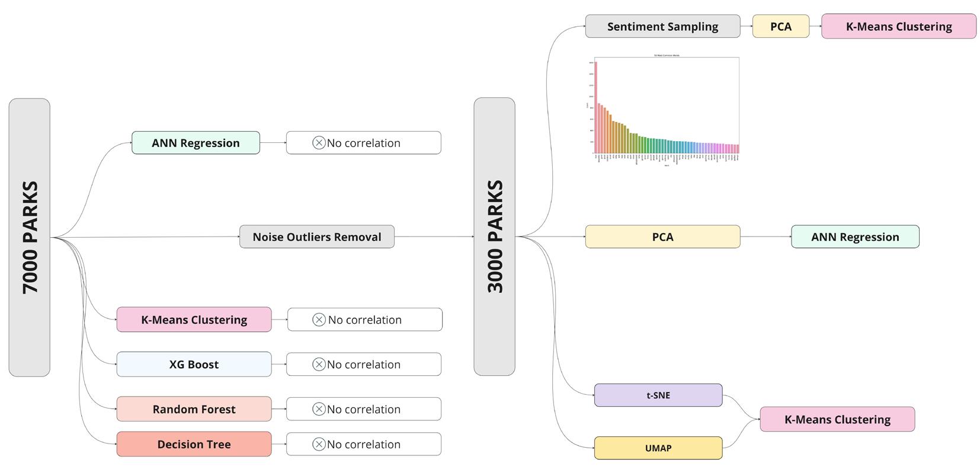The width and height of the screenshot is (980, 469).
Task: Click the Random Forest node
Action: [194, 409]
